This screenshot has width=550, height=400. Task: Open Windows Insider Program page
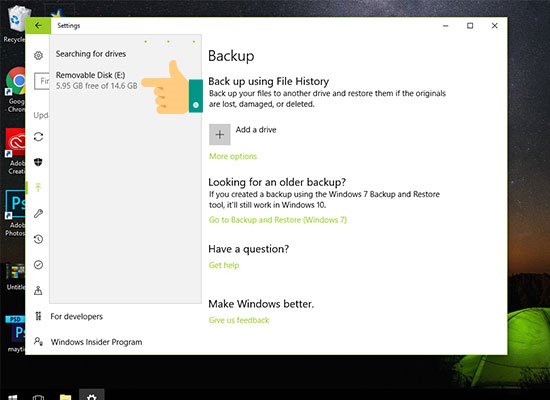[96, 342]
